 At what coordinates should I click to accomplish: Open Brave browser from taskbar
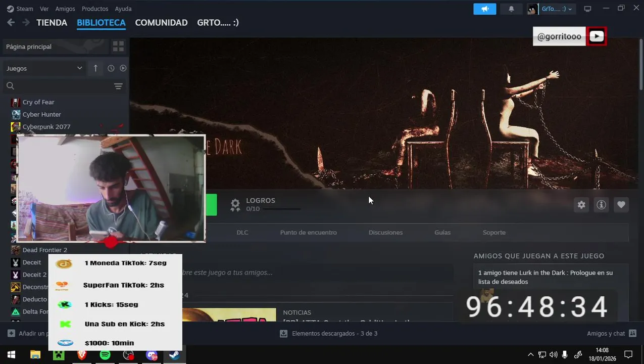pos(82,355)
